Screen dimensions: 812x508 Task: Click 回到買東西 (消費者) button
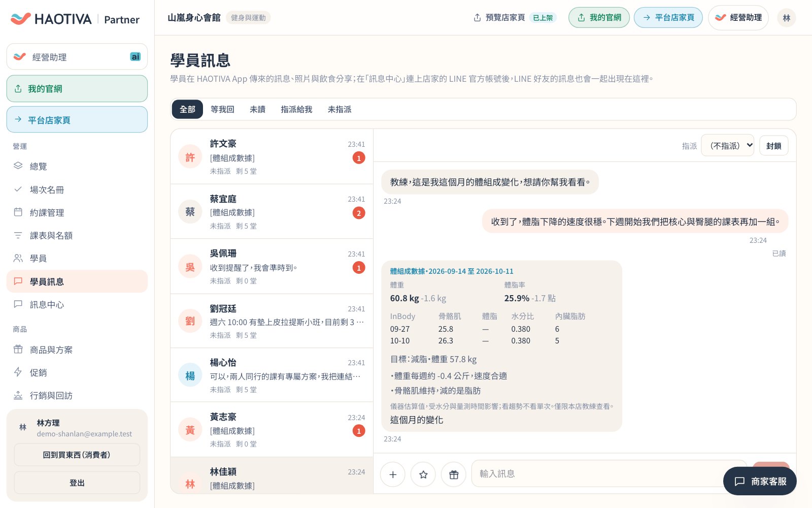pos(77,455)
